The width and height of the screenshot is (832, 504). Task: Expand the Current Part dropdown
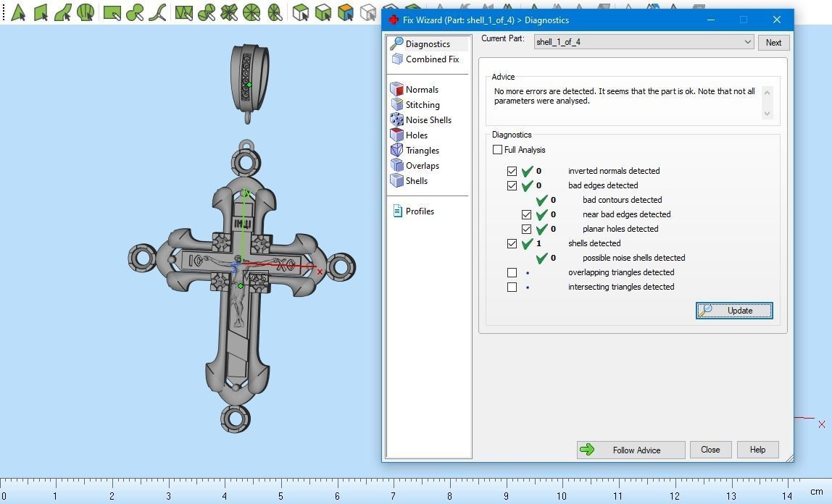(747, 42)
